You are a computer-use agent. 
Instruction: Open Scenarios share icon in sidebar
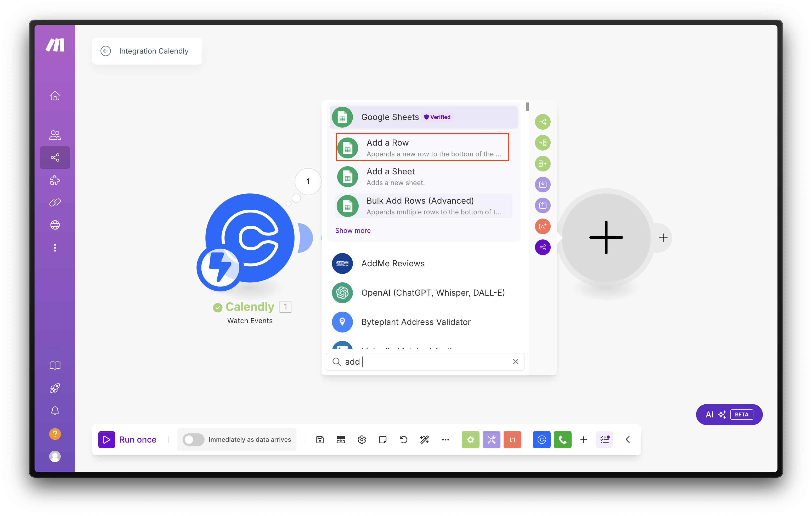pos(55,157)
